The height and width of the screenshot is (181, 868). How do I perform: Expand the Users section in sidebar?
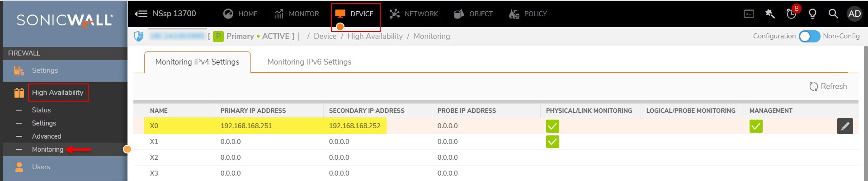[x=41, y=167]
